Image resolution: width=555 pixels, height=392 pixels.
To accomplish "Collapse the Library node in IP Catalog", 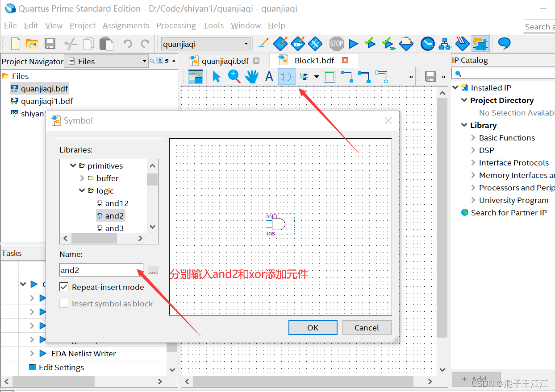I will (464, 125).
